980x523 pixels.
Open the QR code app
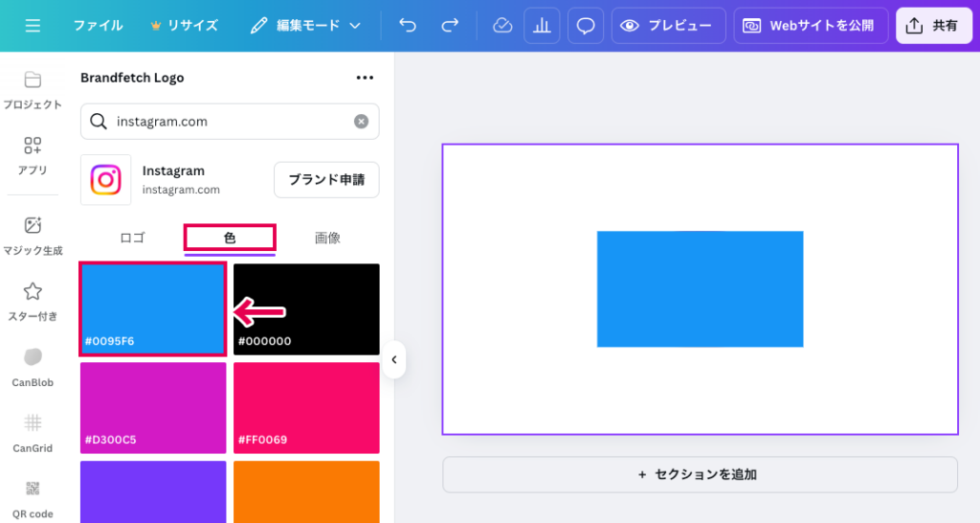[33, 500]
